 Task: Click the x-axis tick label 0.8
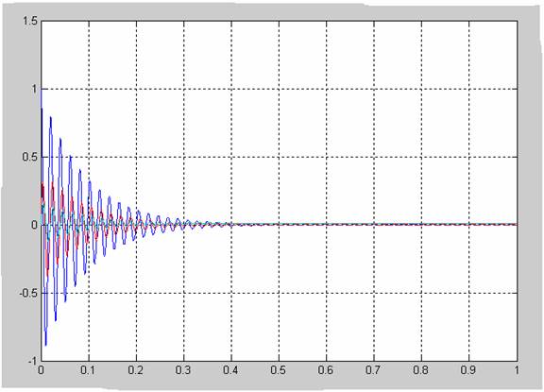point(420,370)
